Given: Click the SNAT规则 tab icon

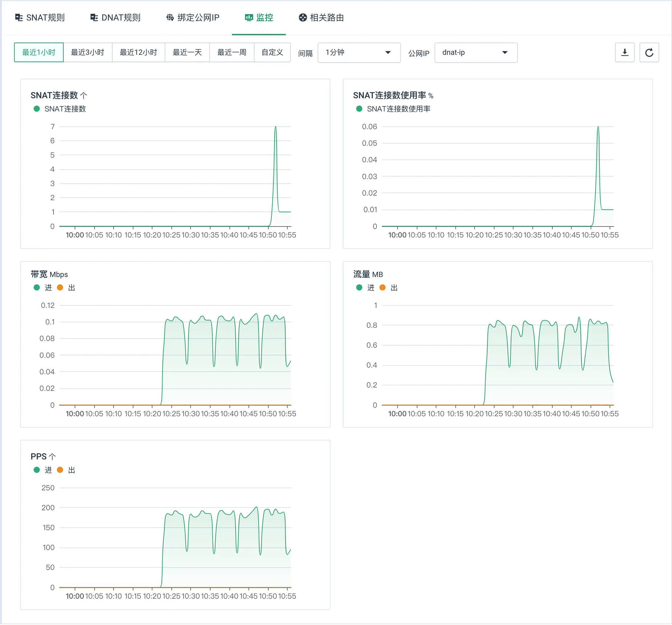Looking at the screenshot, I should click(19, 17).
